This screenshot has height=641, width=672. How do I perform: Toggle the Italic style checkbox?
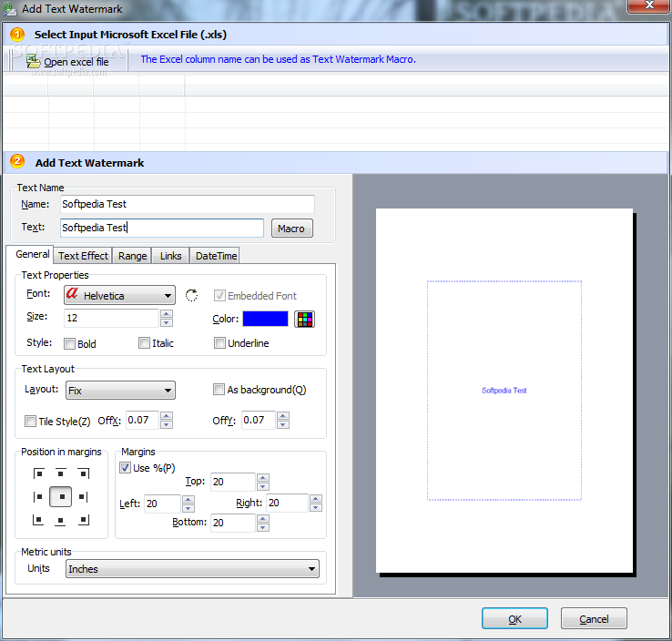click(144, 342)
